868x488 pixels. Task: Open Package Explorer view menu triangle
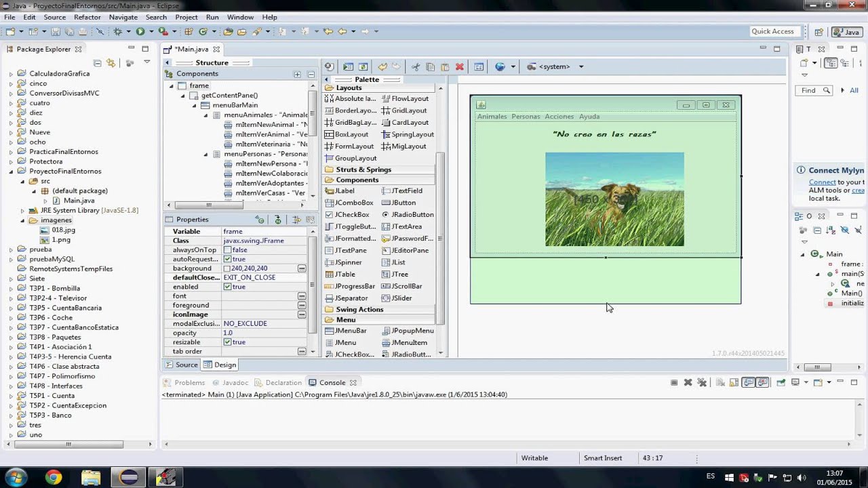(x=147, y=62)
